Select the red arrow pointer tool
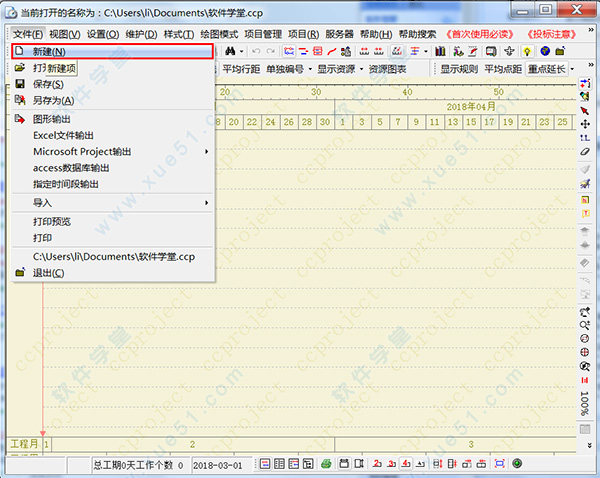The width and height of the screenshot is (600, 478). (584, 109)
